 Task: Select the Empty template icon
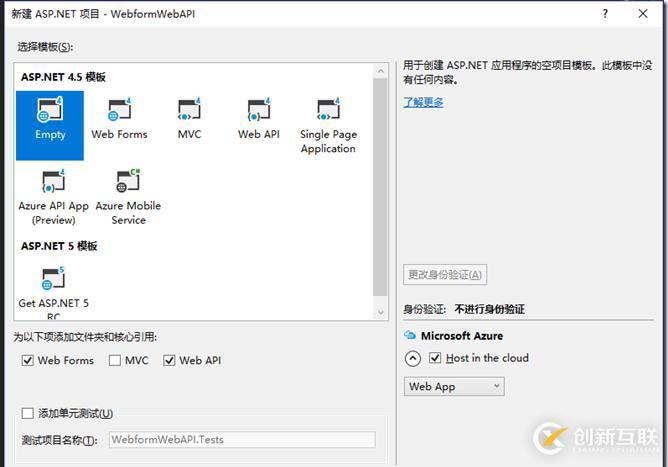[x=50, y=125]
